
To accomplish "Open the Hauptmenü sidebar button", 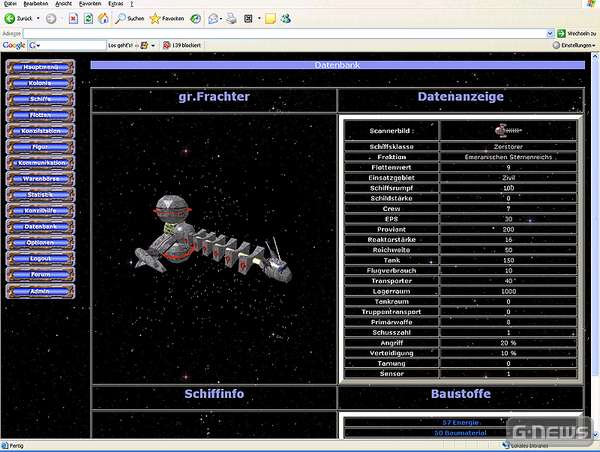I will 41,67.
